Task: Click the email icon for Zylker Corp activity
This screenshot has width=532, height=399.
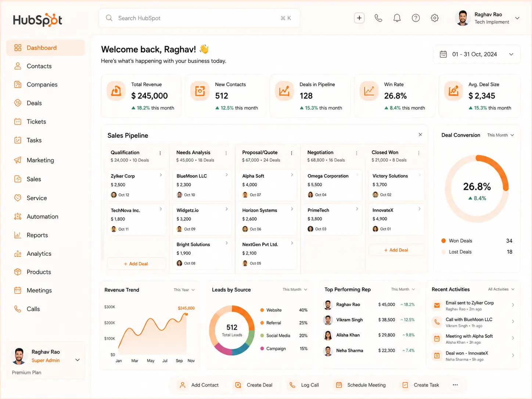Action: 437,305
